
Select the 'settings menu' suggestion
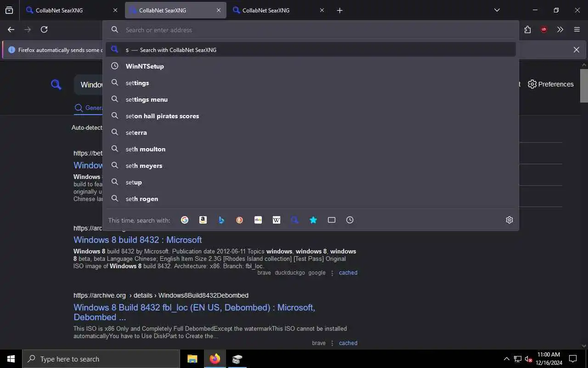(311, 99)
